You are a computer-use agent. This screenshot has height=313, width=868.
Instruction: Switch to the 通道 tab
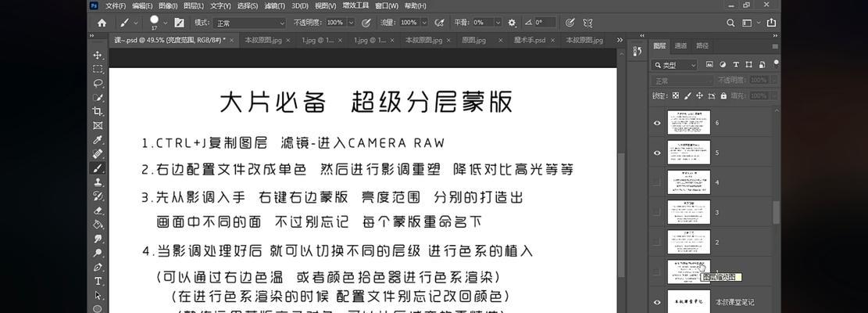(x=681, y=46)
